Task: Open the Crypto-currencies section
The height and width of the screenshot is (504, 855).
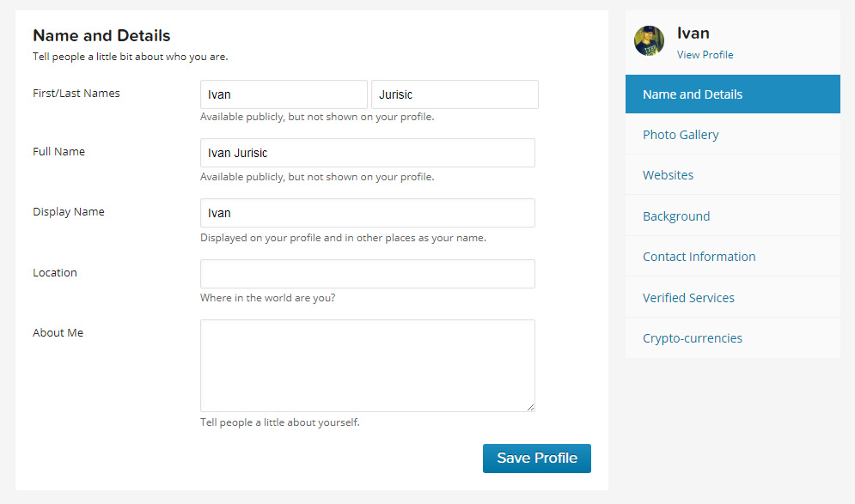Action: [693, 337]
